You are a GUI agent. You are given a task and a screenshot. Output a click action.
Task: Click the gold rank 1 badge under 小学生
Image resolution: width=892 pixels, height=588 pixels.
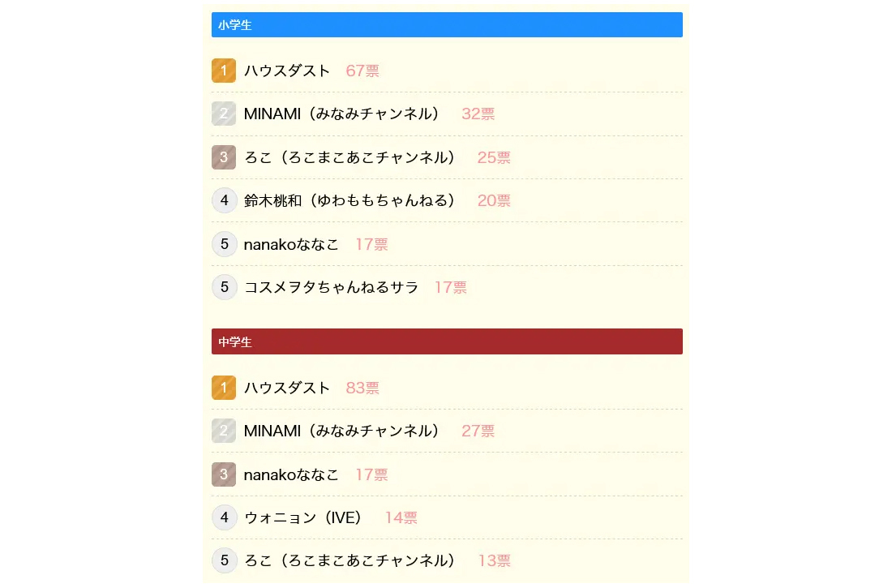click(x=224, y=71)
